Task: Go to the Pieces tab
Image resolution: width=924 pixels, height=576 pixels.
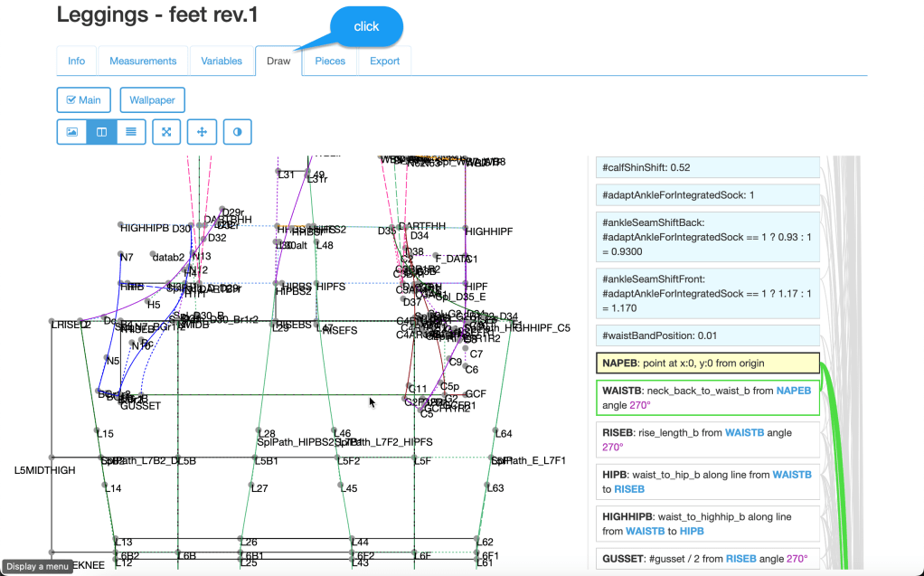Action: click(329, 61)
